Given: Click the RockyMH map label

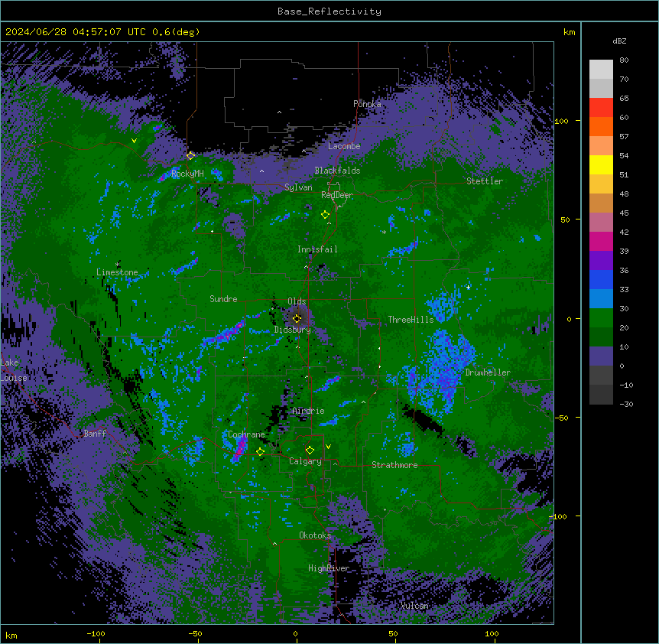Looking at the screenshot, I should click(x=187, y=174).
